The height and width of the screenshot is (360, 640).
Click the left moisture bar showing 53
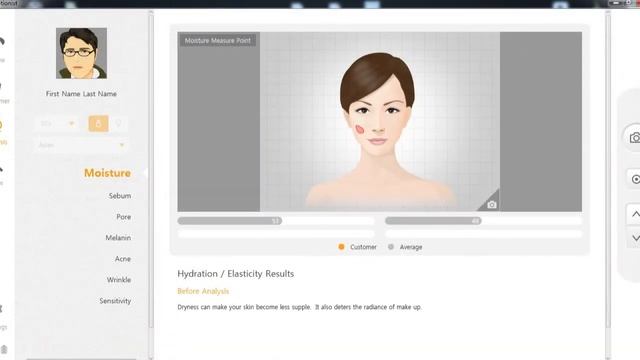tap(230, 221)
